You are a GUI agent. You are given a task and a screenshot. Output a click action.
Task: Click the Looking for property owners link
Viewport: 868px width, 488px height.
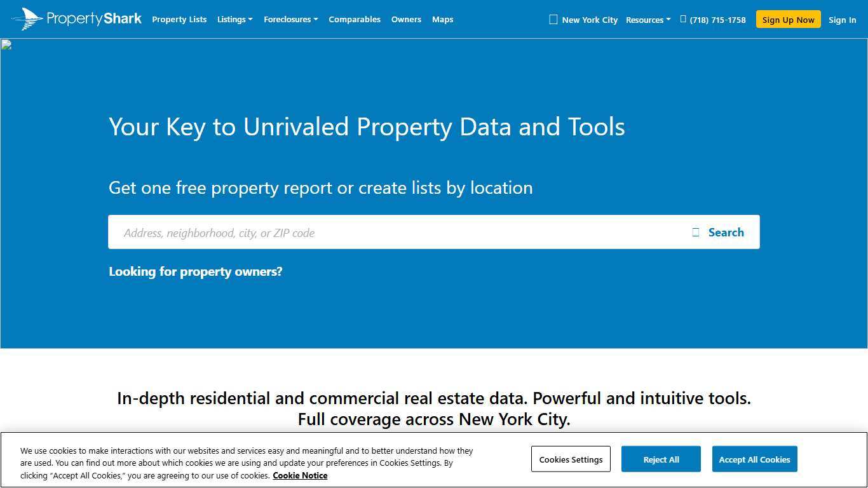tap(196, 271)
